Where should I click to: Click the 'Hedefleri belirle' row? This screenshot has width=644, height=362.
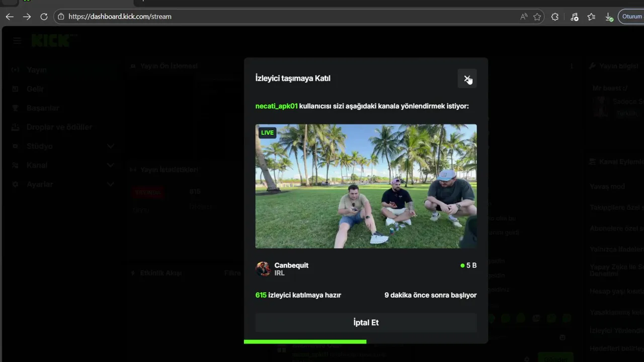[x=617, y=348]
